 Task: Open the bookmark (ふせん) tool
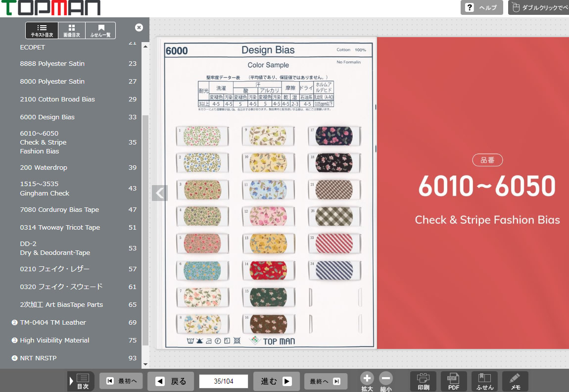484,381
